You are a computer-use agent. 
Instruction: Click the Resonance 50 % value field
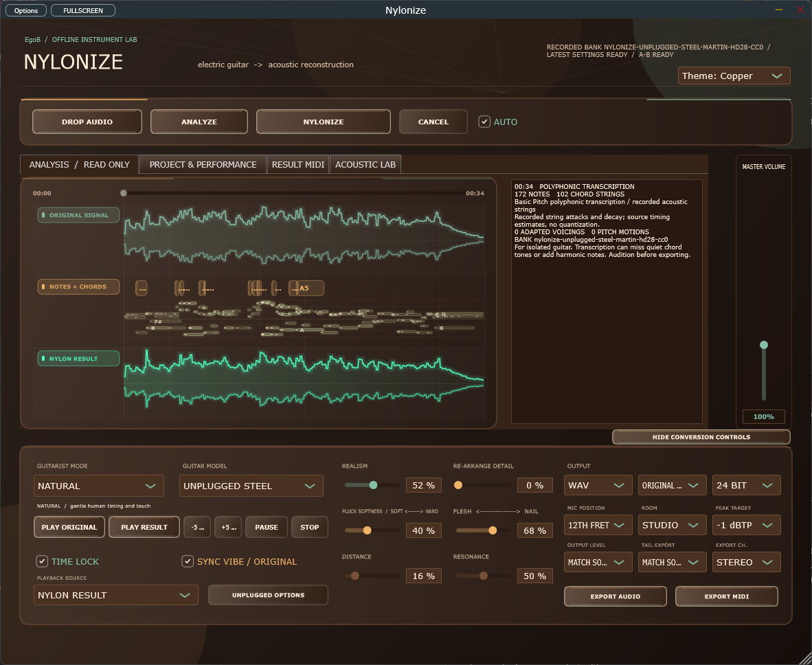(x=535, y=576)
